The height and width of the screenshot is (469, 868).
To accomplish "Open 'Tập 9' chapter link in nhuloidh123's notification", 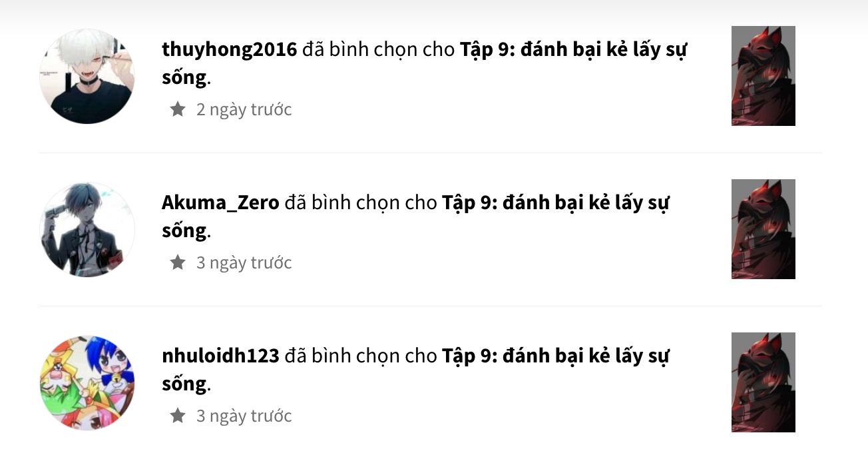I will (415, 370).
